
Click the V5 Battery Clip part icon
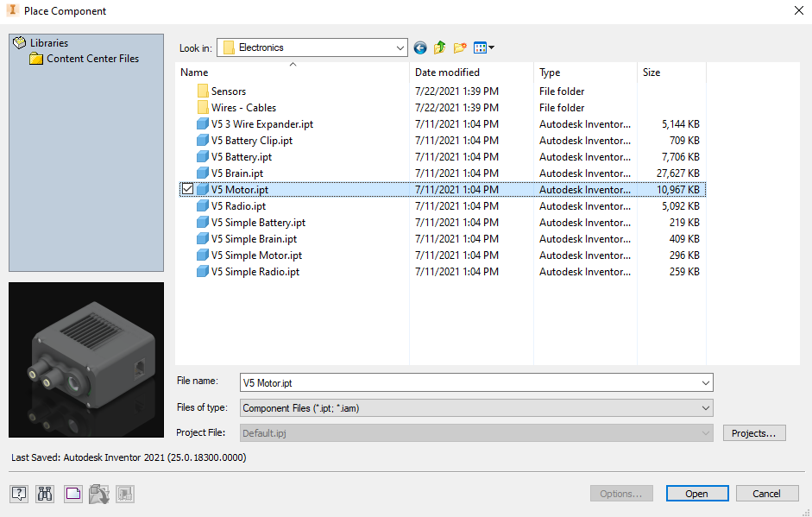tap(203, 141)
